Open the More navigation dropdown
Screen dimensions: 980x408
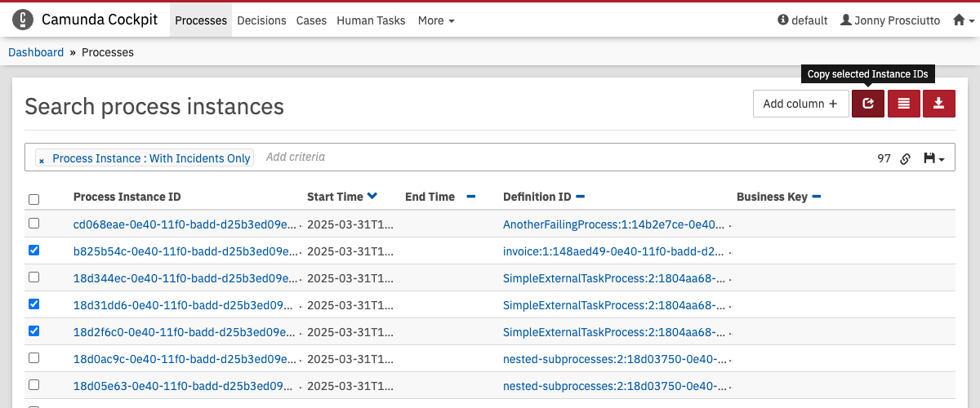(x=436, y=20)
